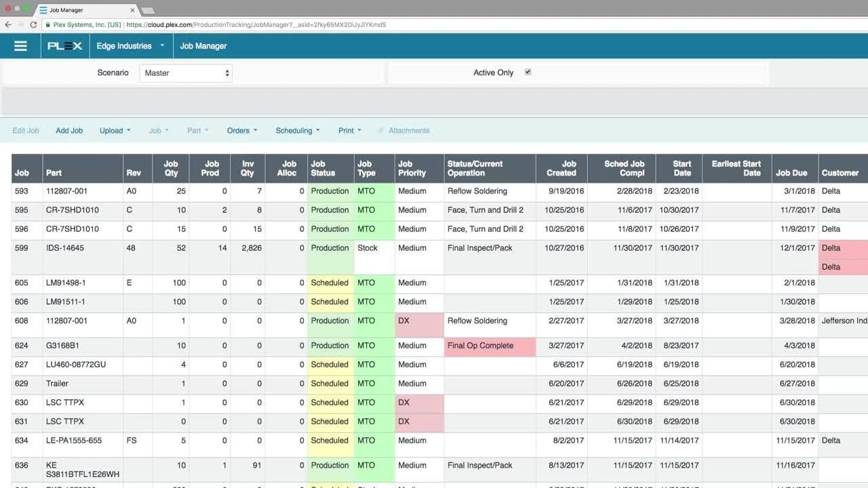Select job number 608
The width and height of the screenshot is (868, 488).
point(22,321)
